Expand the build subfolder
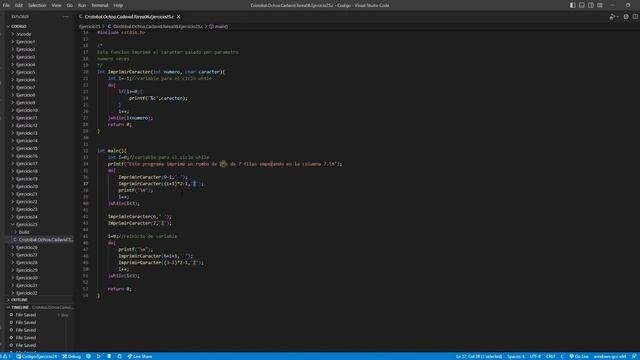 click(24, 232)
